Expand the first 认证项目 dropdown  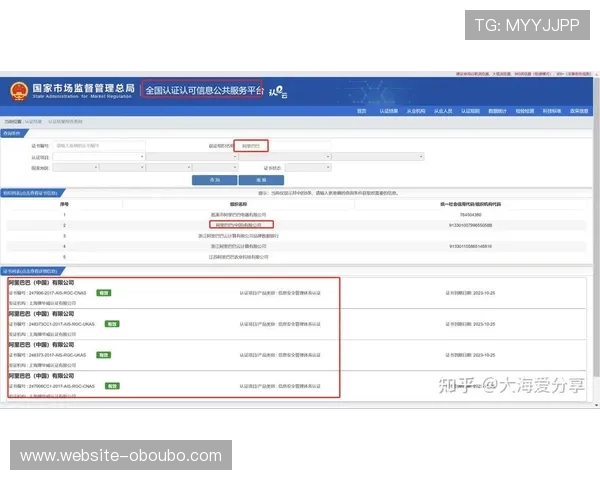[99, 157]
